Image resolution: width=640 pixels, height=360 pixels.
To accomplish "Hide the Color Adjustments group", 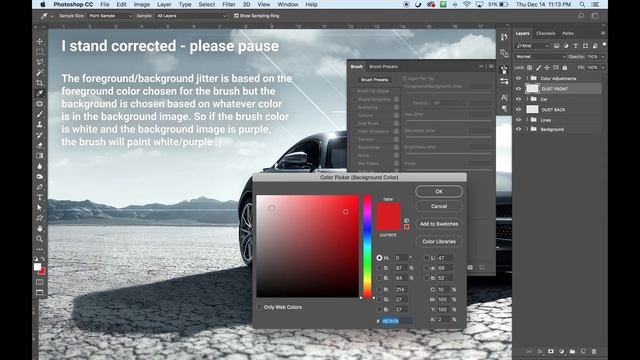I will 518,78.
